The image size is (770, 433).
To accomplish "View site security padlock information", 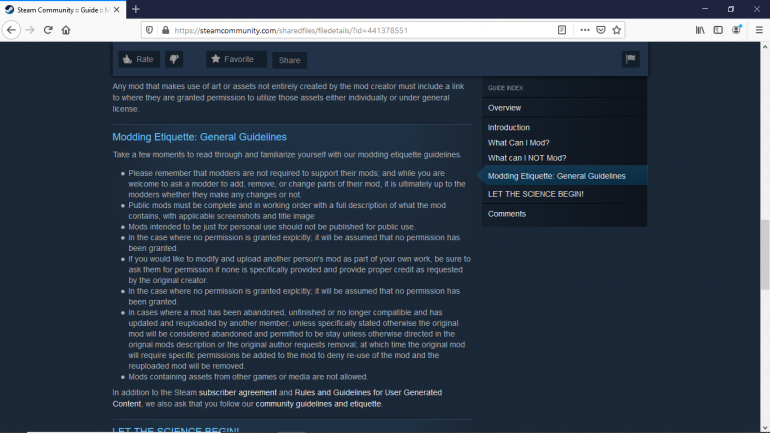I will [165, 30].
